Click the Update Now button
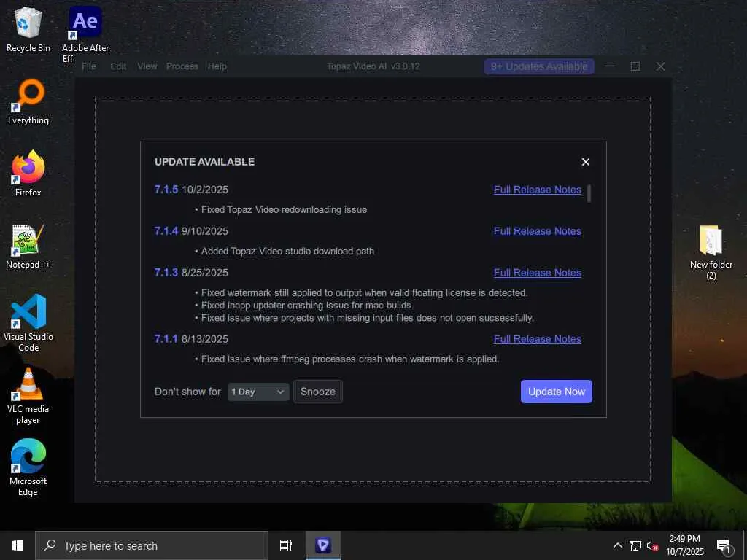The image size is (747, 560). point(557,392)
